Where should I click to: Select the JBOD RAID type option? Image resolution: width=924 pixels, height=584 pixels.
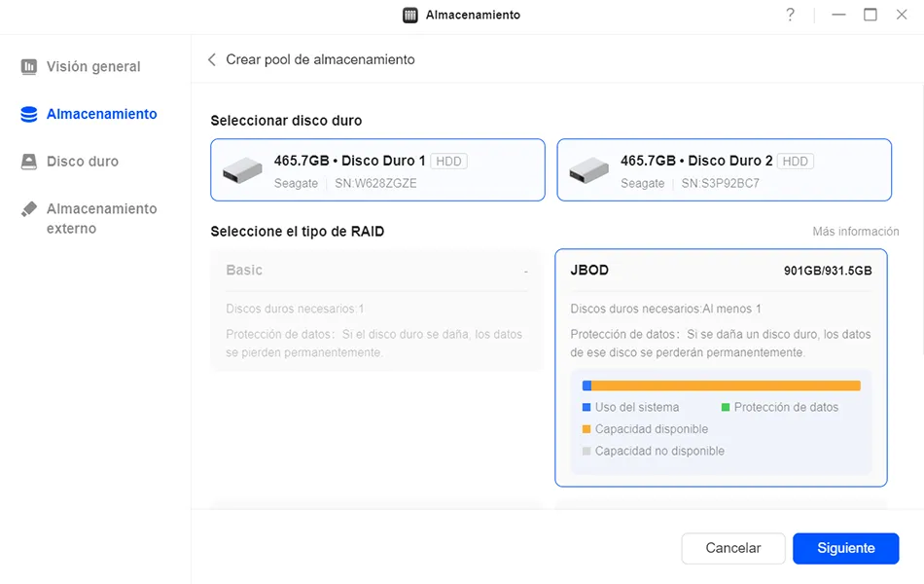point(722,368)
